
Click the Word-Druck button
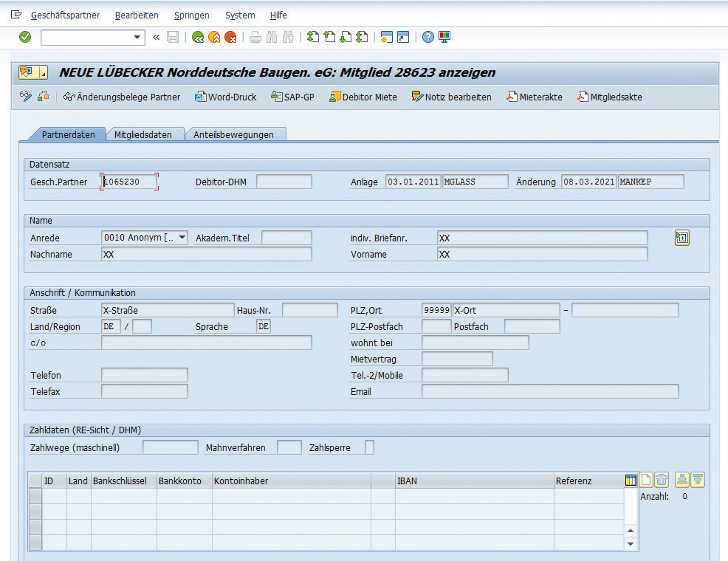pos(226,97)
